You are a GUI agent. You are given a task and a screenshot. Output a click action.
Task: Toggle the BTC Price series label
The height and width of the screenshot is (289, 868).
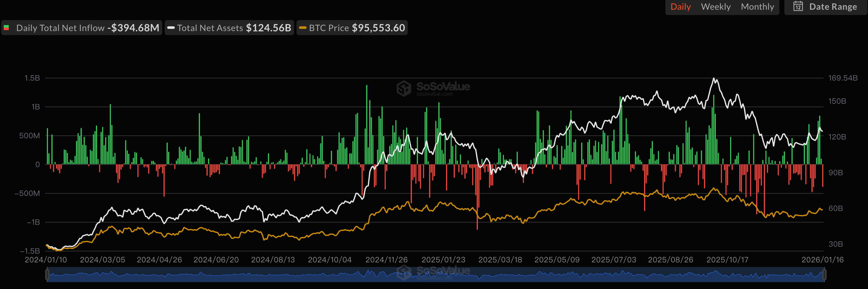point(329,28)
